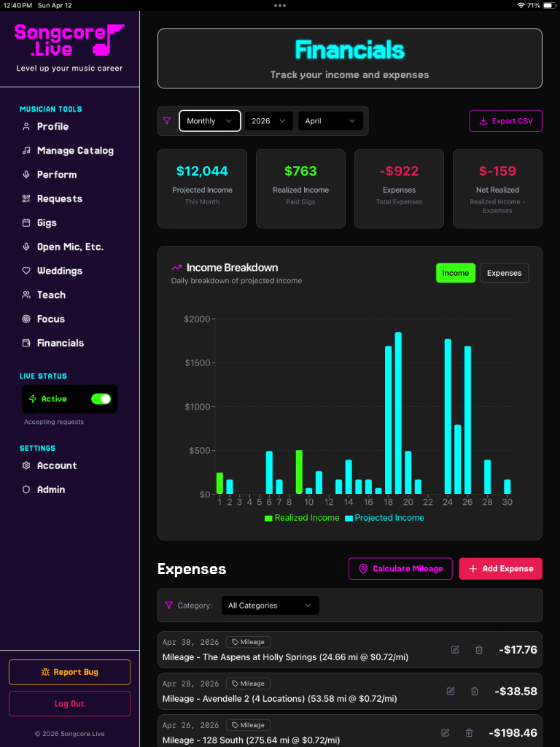Viewport: 560px width, 747px height.
Task: Click the -$198.46 amount on 128 South row
Action: pyautogui.click(x=513, y=732)
